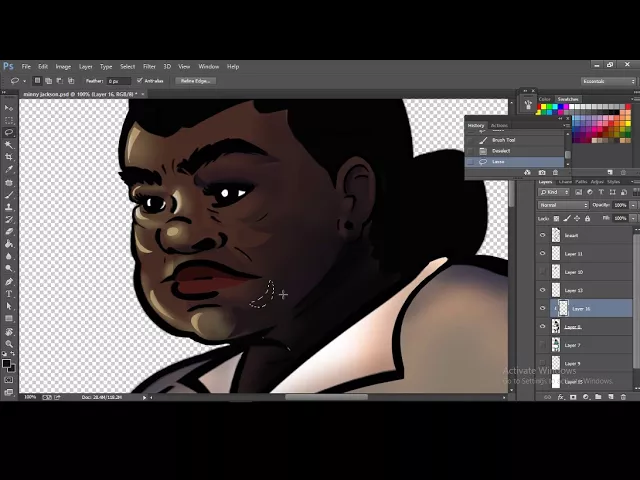Select the Magic Wand tool
This screenshot has width=640, height=480.
[9, 145]
